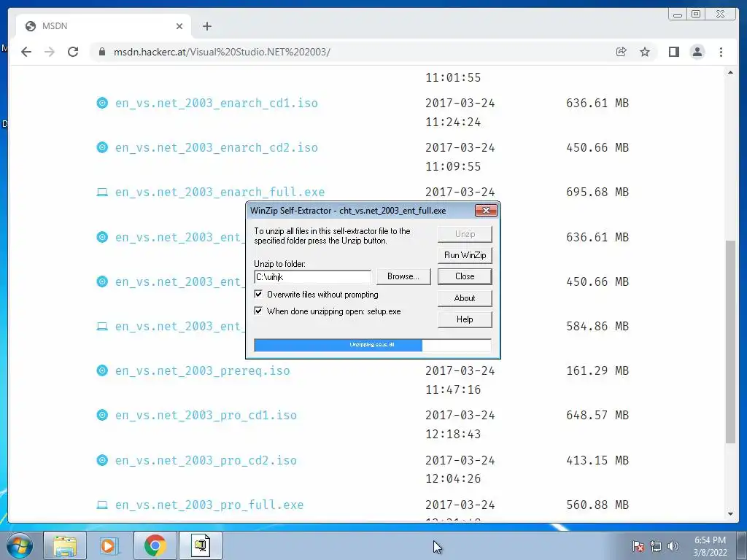Click the unzipping progress bar
747x560 pixels.
[x=373, y=345]
